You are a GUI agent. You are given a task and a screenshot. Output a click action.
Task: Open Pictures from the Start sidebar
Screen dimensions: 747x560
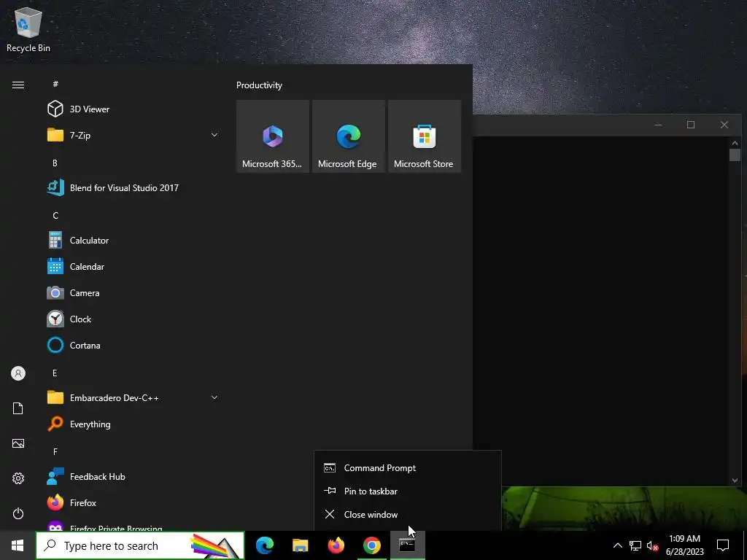(18, 443)
